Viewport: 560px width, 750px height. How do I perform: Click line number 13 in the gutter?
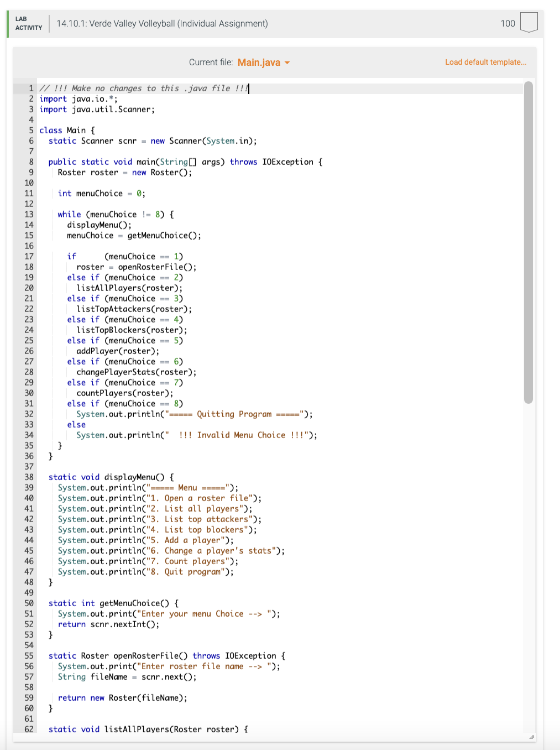click(29, 214)
